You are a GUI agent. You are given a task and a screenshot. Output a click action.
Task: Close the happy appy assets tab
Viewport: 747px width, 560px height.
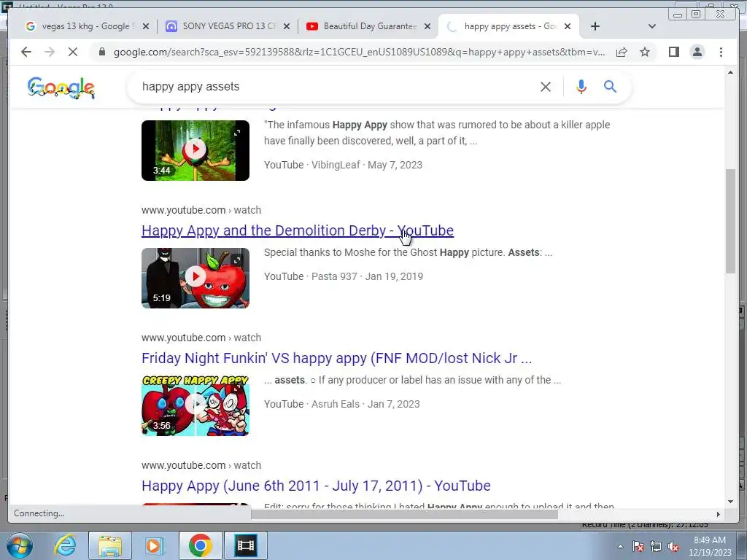click(x=568, y=27)
